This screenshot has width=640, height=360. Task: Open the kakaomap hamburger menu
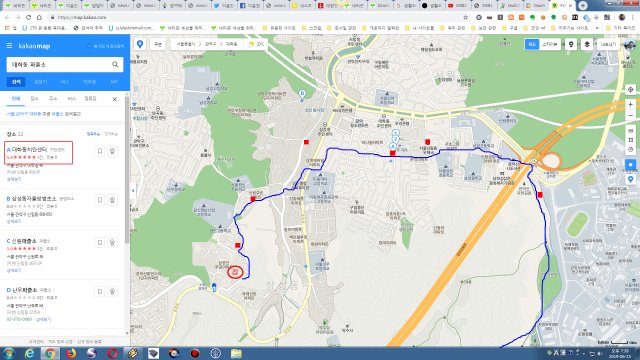click(x=9, y=46)
